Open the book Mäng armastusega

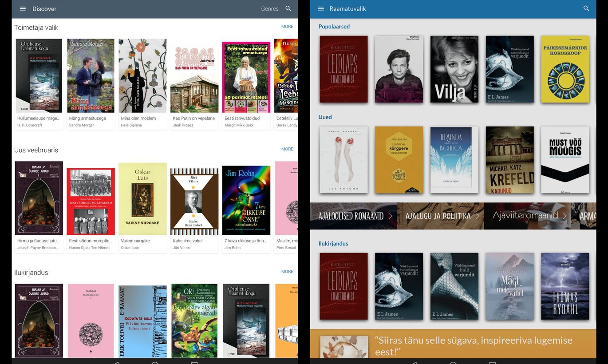[91, 84]
